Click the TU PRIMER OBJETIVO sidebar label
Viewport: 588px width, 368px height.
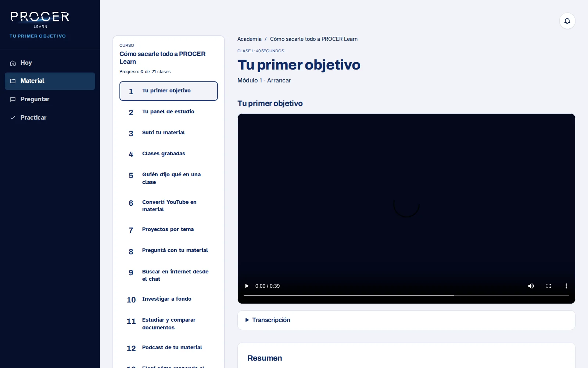click(x=37, y=36)
